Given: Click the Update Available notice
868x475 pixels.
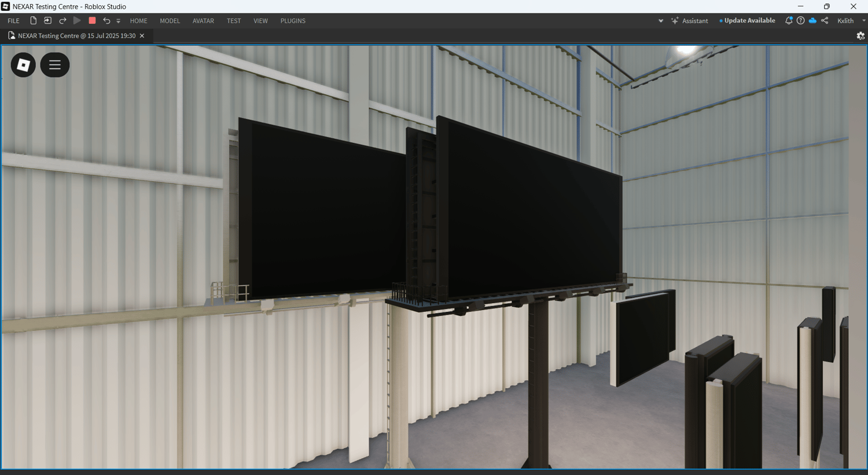Looking at the screenshot, I should coord(747,21).
